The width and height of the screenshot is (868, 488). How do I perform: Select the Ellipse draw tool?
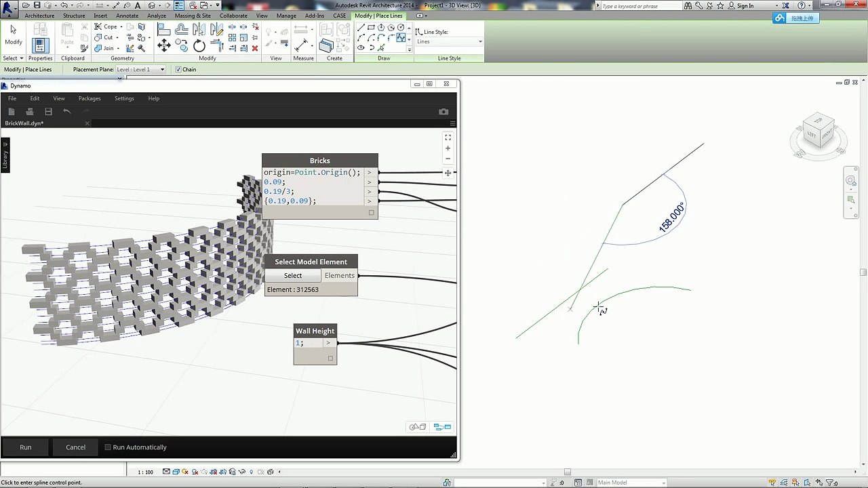point(361,48)
